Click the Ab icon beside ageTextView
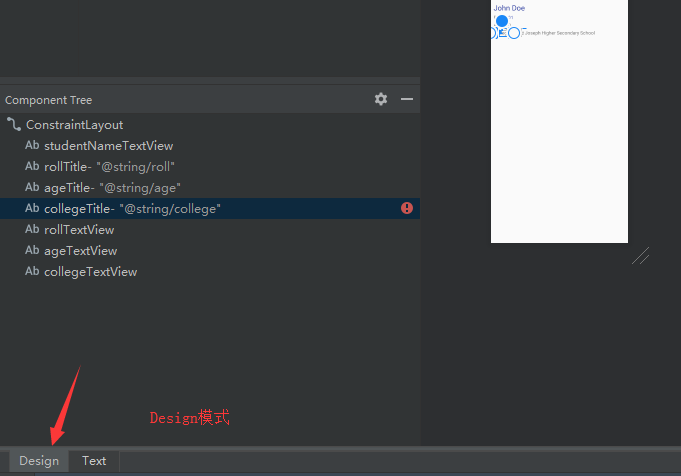 [x=32, y=251]
